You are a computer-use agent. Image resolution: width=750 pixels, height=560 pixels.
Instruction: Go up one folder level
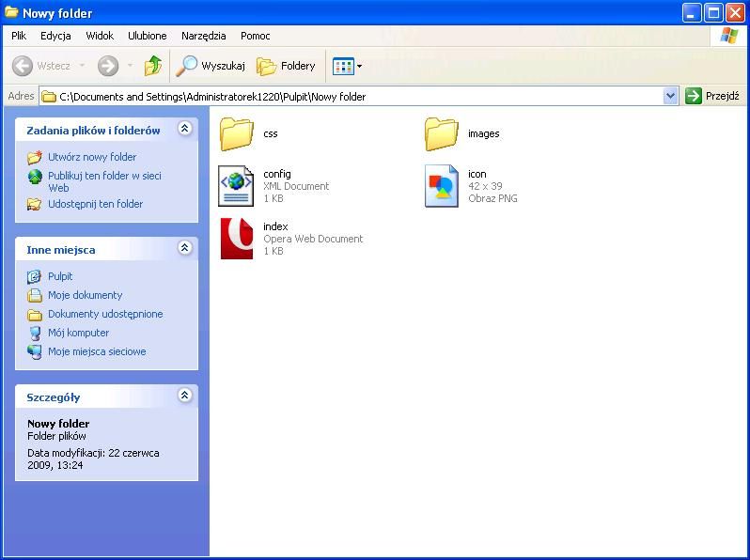pyautogui.click(x=153, y=66)
